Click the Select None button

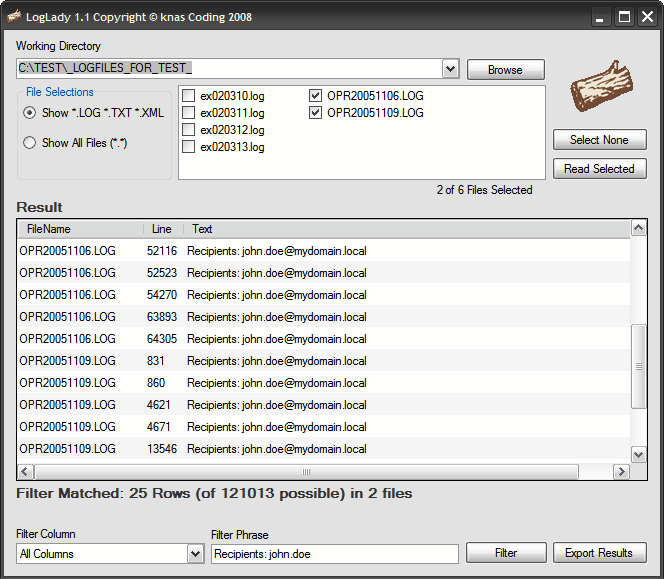[x=600, y=140]
